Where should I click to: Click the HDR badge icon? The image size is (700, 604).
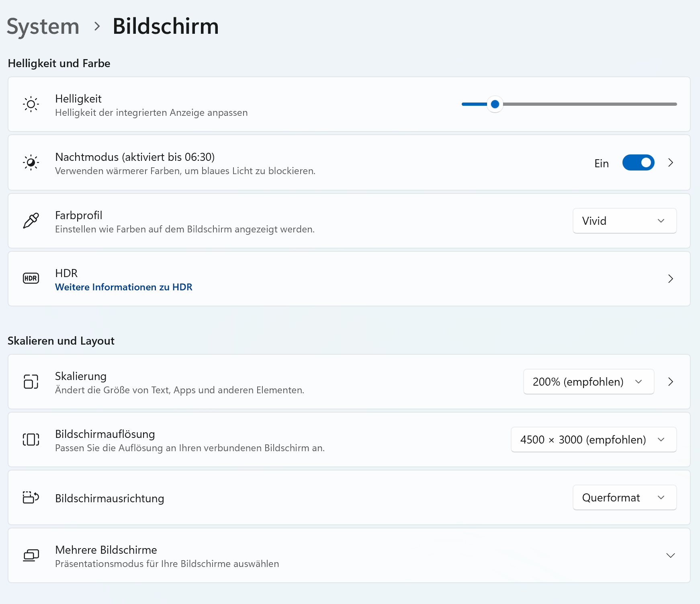pyautogui.click(x=31, y=278)
